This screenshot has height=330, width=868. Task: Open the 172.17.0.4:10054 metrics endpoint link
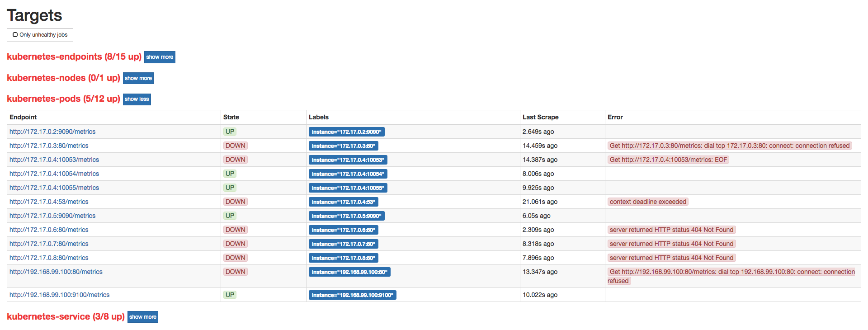(54, 174)
